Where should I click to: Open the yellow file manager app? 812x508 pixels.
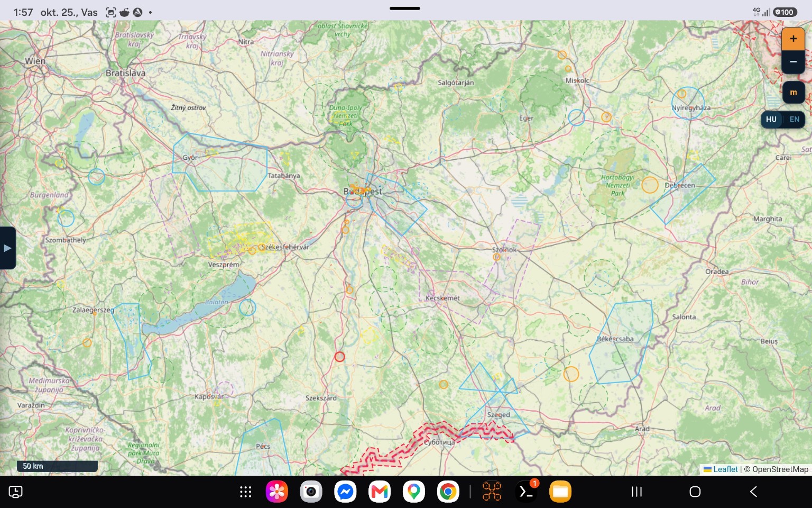pos(560,492)
